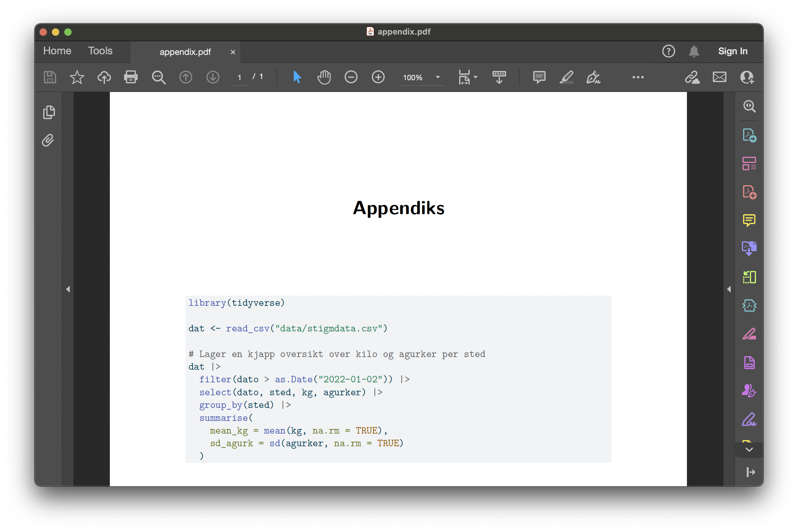Open the Page Thumbnails panel

(49, 112)
